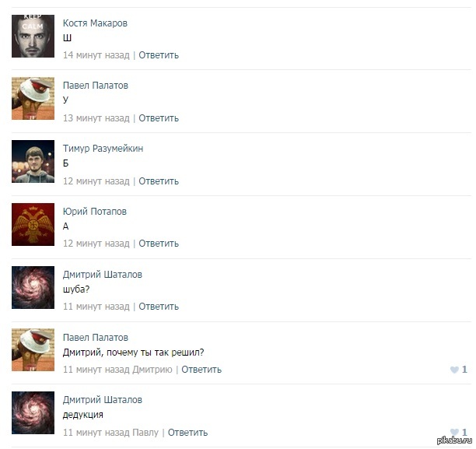Reply to Костя Макаров's comment 'Ш'
This screenshot has height=449, width=476.
pos(159,55)
